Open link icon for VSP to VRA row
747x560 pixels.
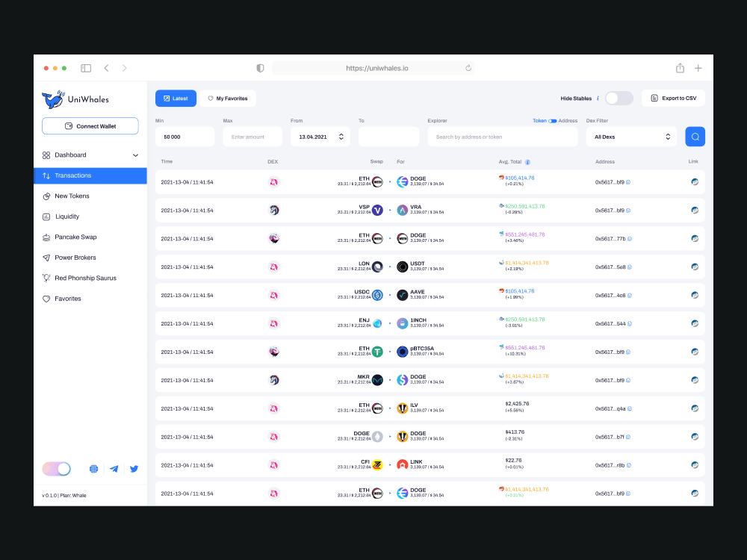click(x=695, y=210)
